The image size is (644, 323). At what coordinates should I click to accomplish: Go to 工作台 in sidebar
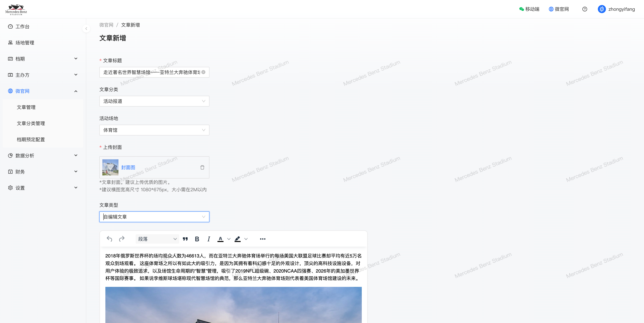coord(43,27)
